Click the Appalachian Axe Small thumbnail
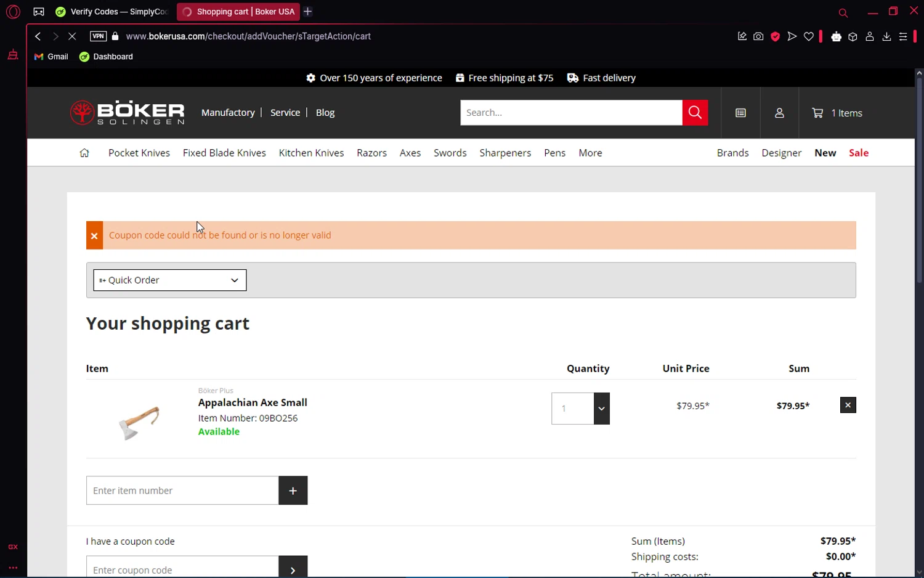The image size is (924, 578). click(139, 422)
